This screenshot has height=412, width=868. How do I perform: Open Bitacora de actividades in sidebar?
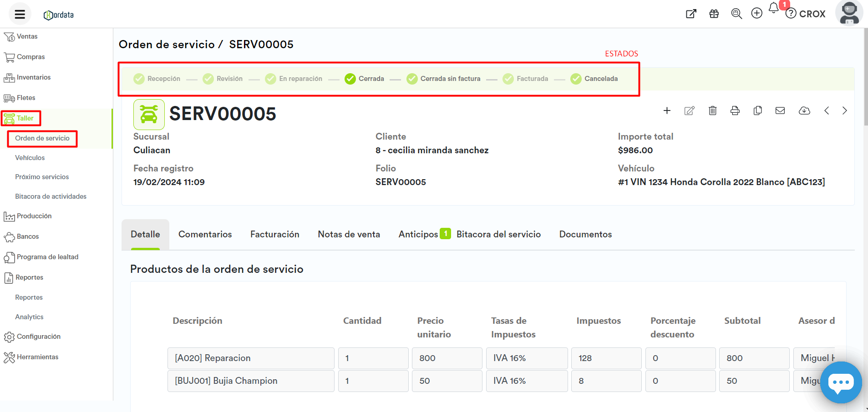pos(51,196)
